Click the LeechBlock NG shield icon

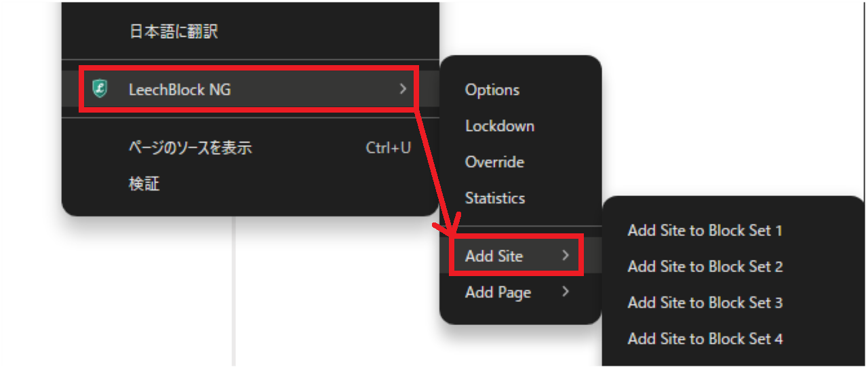point(100,89)
